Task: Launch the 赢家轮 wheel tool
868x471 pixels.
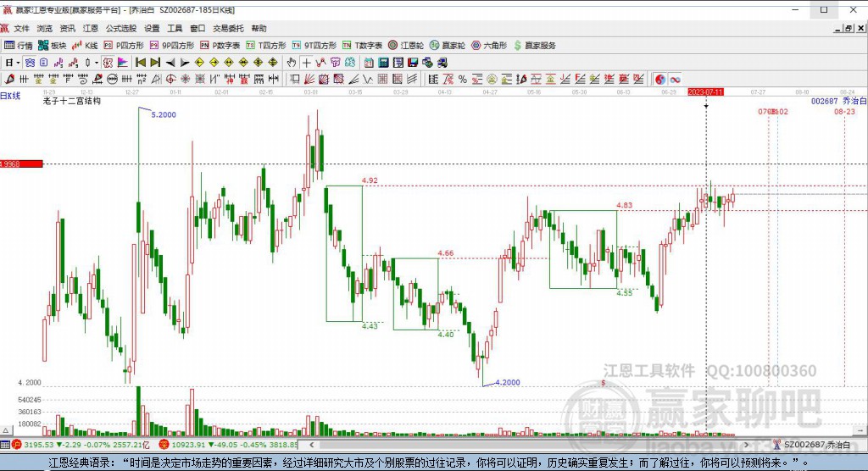Action: [x=448, y=46]
